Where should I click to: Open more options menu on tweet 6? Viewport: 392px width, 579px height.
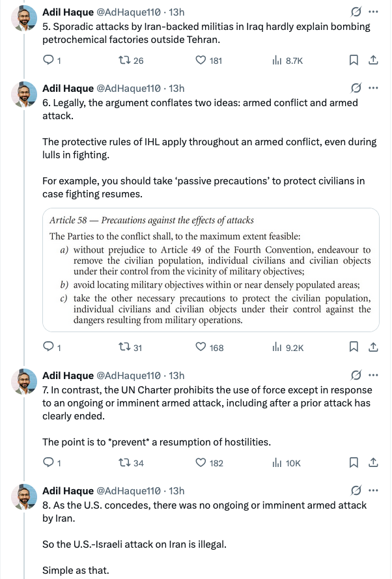373,88
